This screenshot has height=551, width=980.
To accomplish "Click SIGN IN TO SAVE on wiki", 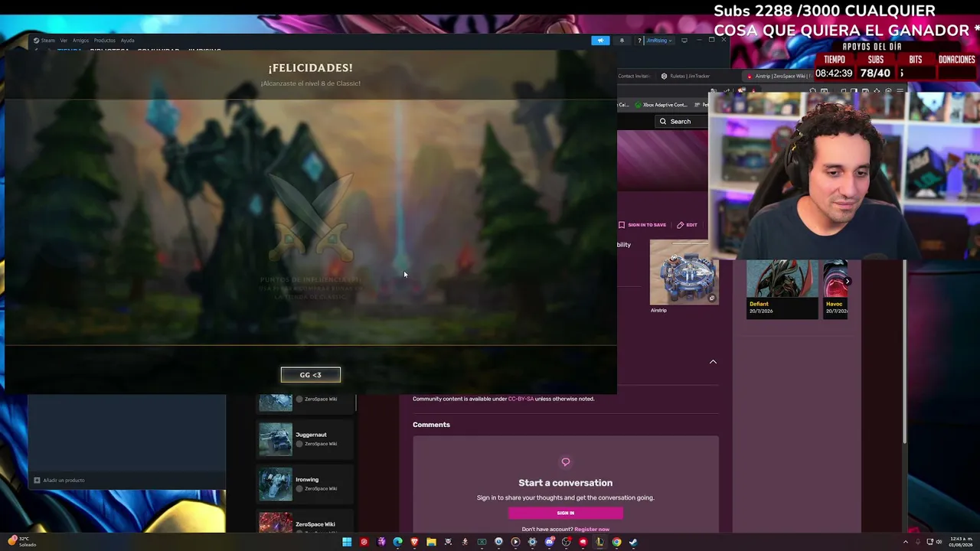I will coord(642,225).
